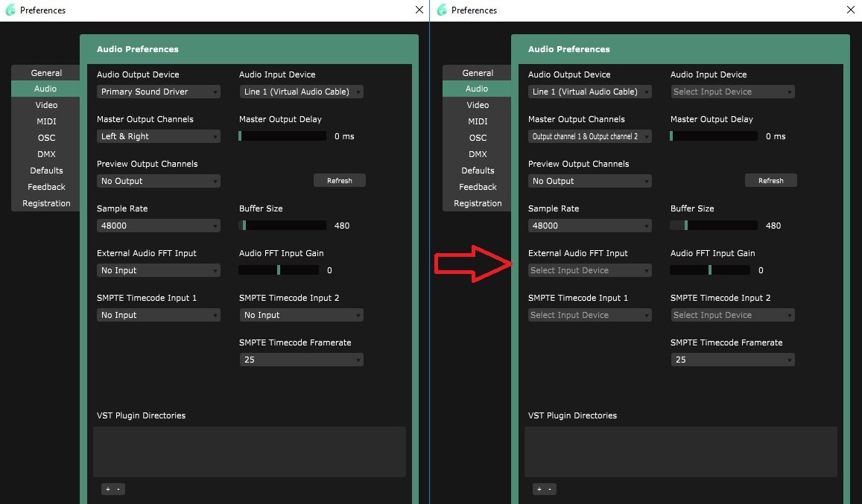862x504 pixels.
Task: Go to Registration tab in right window
Action: click(478, 203)
